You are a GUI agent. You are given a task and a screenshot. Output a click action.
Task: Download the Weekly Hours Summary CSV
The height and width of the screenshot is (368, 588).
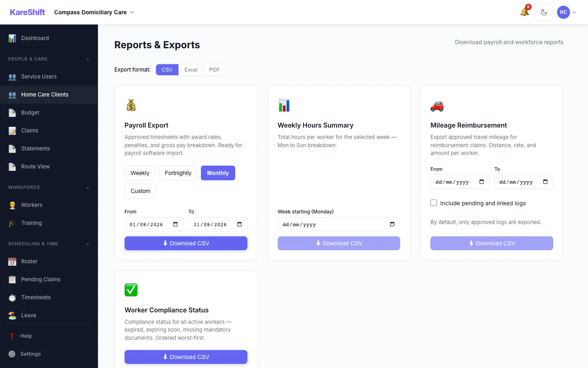point(339,243)
